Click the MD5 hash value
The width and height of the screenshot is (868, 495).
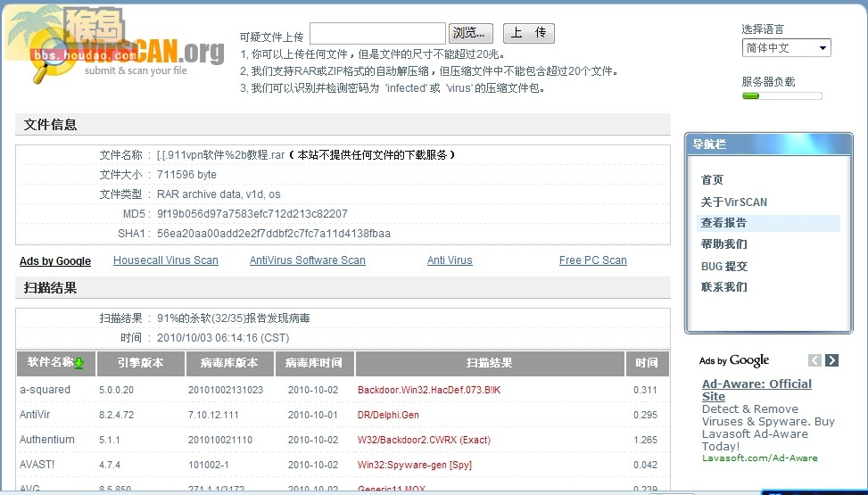click(252, 214)
